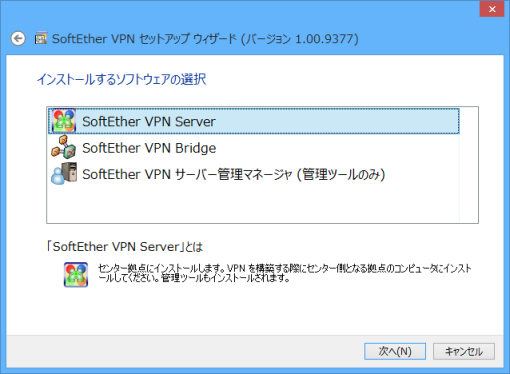This screenshot has width=510, height=374.
Task: Click empty space below the software list items
Action: 253,203
